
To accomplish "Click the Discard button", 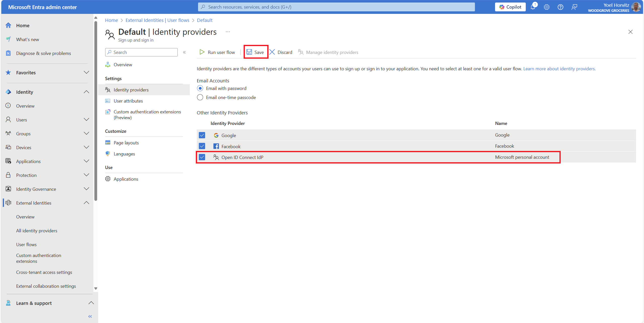I will [281, 52].
